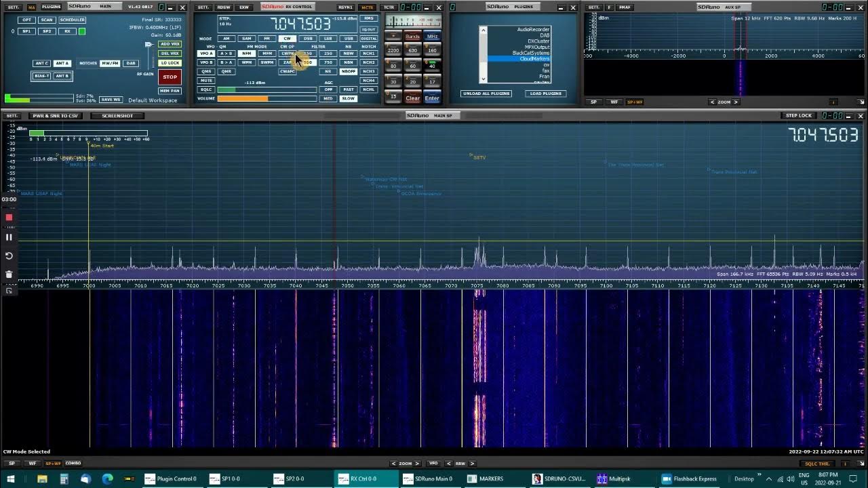This screenshot has width=868, height=488.
Task: Switch Main SP to COMBO view
Action: click(x=73, y=464)
